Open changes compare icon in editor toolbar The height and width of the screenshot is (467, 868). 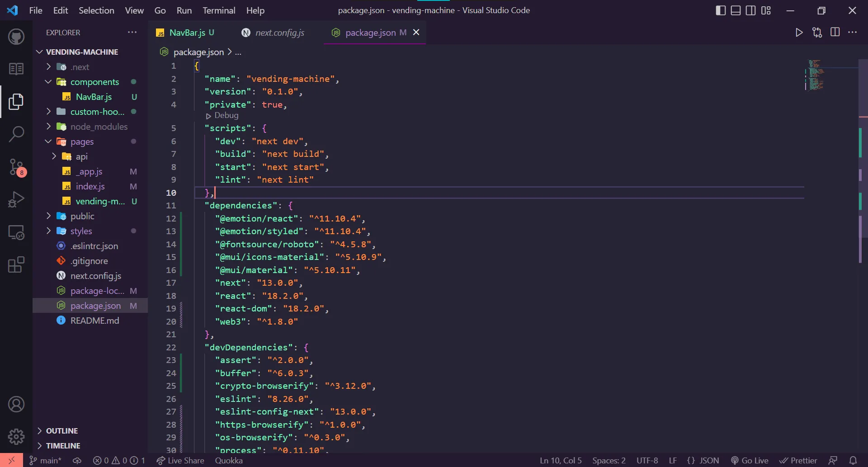click(x=817, y=32)
